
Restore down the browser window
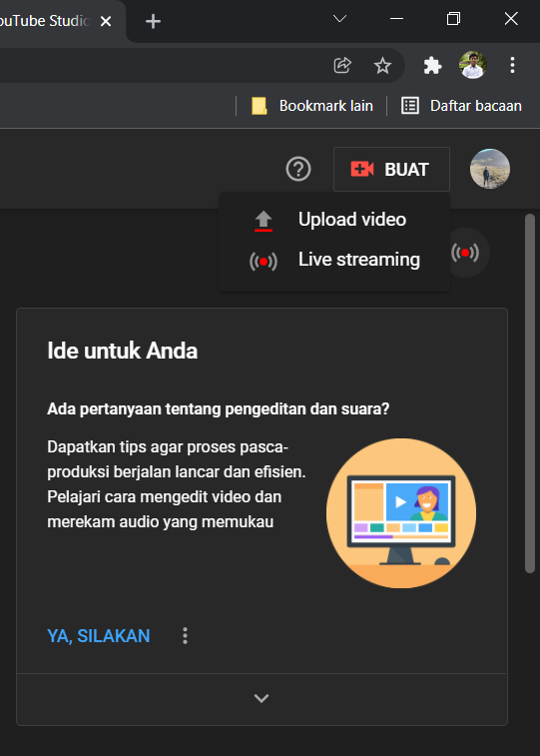[x=453, y=19]
